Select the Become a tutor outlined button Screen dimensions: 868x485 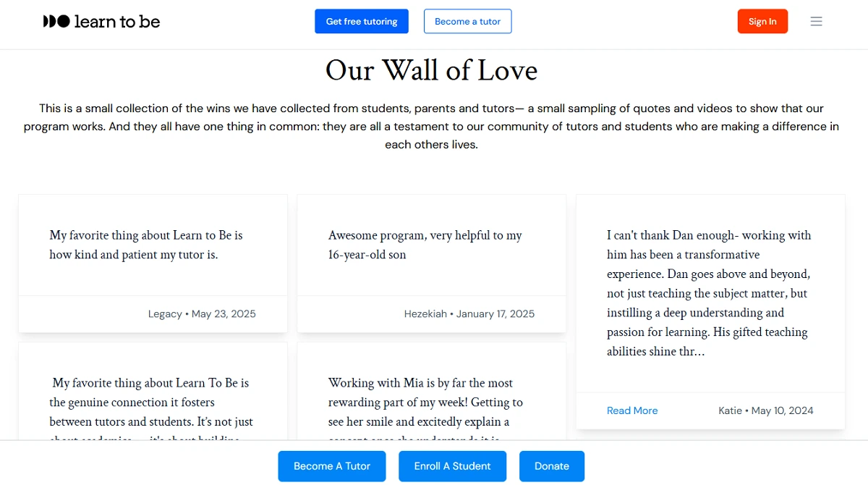(467, 22)
